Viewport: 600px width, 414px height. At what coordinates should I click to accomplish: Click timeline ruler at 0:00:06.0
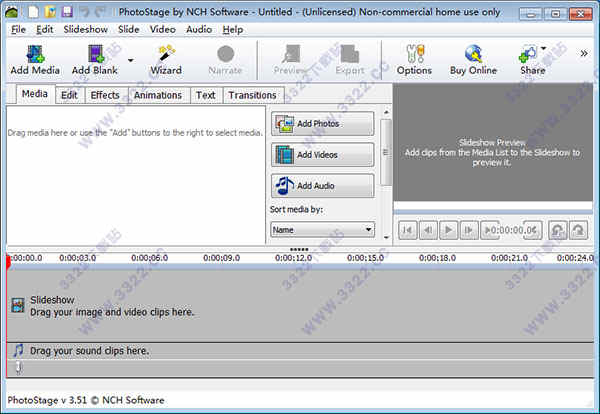(x=150, y=258)
